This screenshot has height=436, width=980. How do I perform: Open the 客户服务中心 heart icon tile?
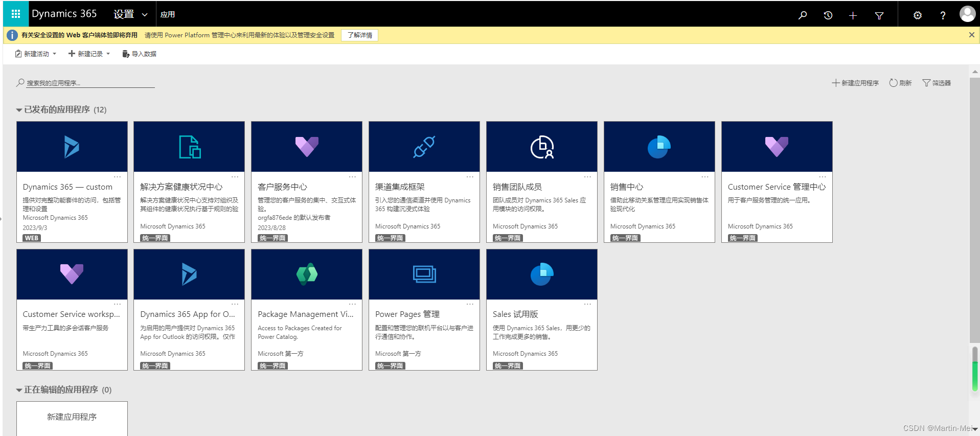click(307, 147)
